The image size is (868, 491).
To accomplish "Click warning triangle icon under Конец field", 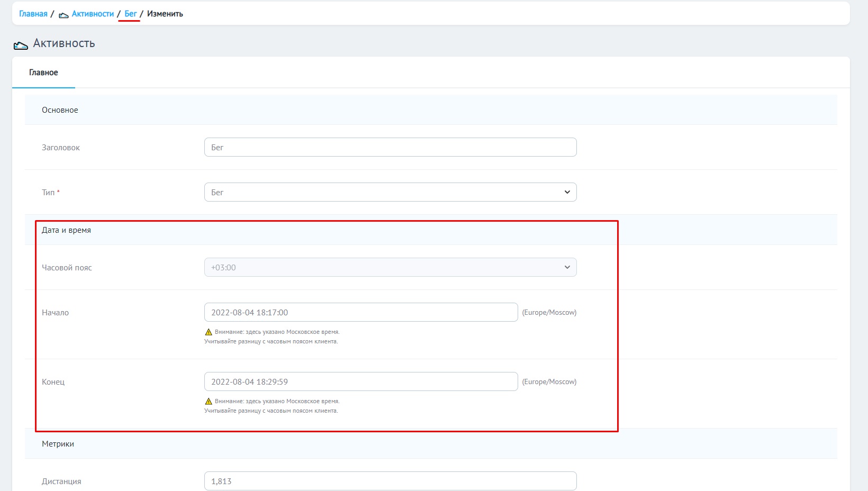I will (x=209, y=402).
